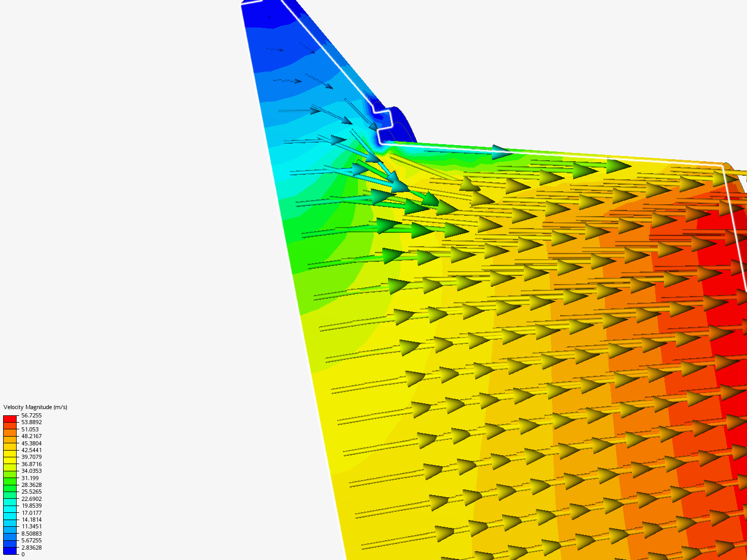Pick the yellow swatch between 39.7079 and 36.8716
Viewport: 747px width, 560px height.
tap(10, 460)
